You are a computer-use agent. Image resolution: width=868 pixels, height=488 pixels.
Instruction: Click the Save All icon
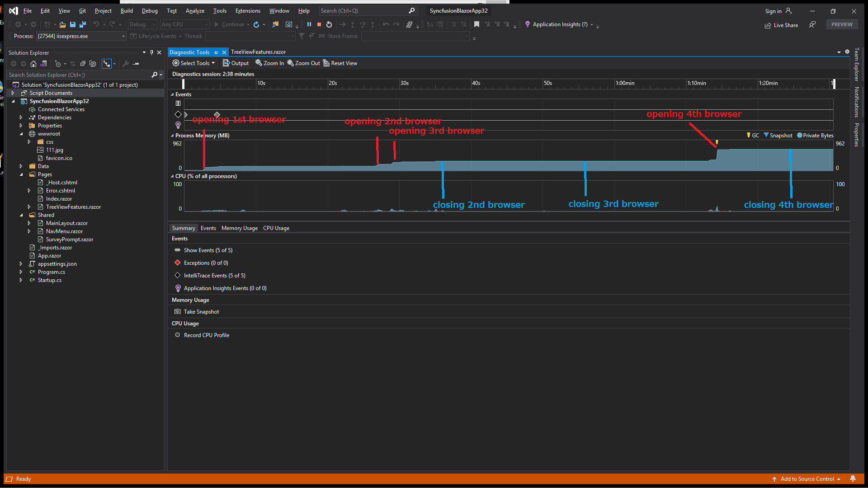point(83,24)
